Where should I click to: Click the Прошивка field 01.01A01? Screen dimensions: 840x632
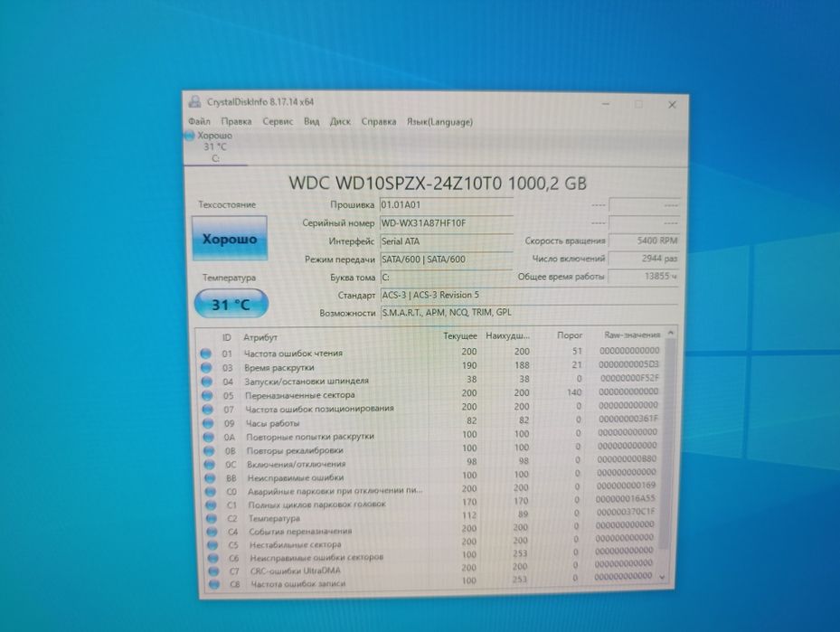446,204
